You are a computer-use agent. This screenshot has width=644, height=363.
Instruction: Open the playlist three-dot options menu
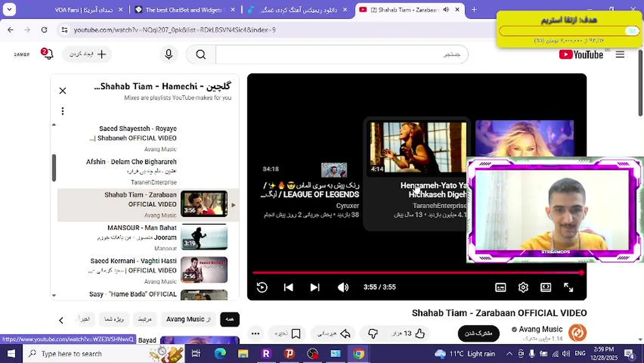(62, 111)
